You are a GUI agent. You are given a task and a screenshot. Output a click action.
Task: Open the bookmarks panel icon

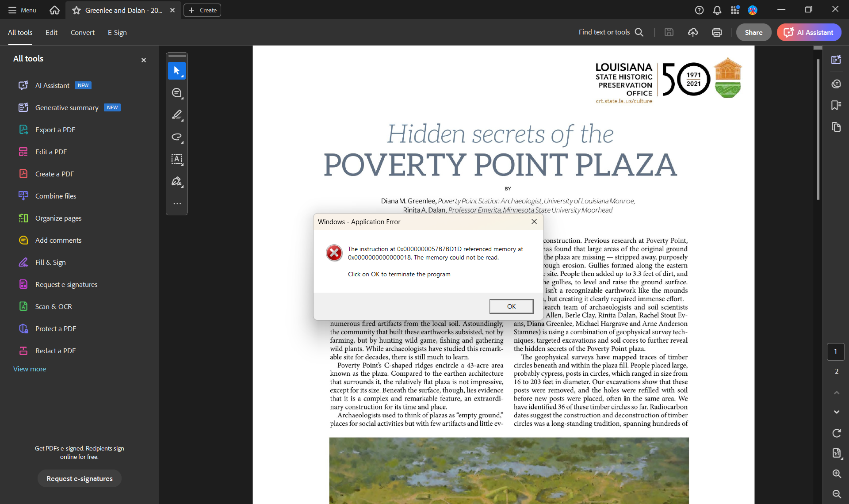tap(836, 105)
